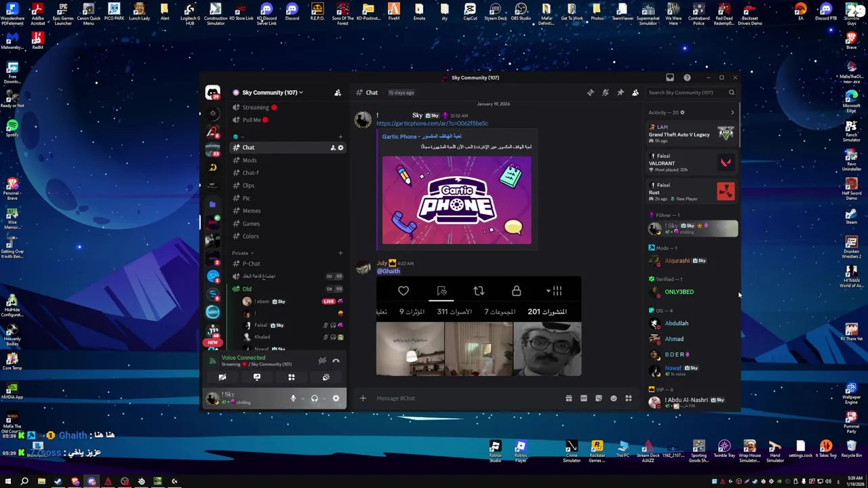868x488 pixels.
Task: Expand the Activity section arrow
Action: 732,113
